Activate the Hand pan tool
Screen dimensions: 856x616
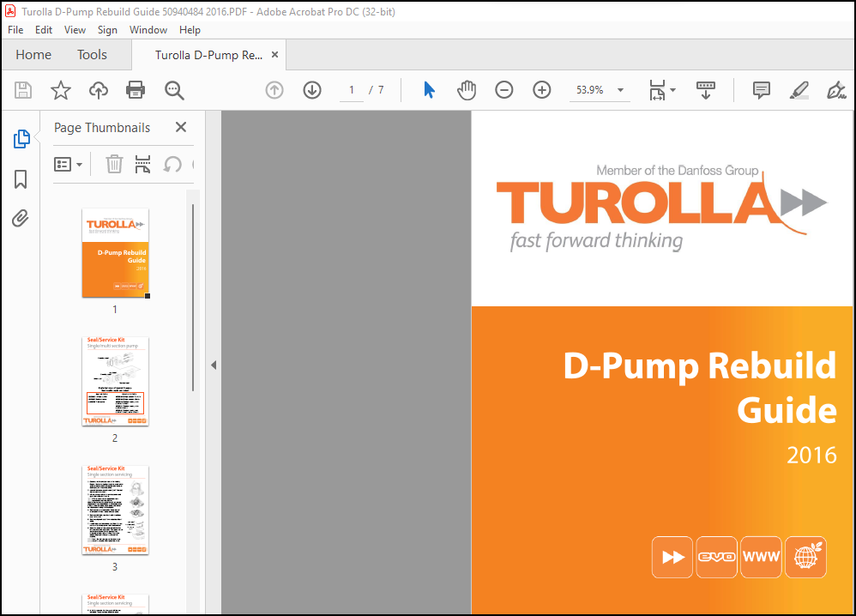(467, 90)
